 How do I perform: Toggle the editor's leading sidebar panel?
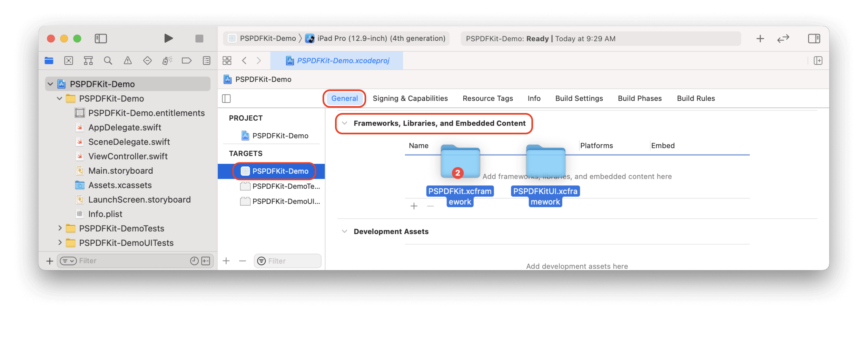point(227,98)
